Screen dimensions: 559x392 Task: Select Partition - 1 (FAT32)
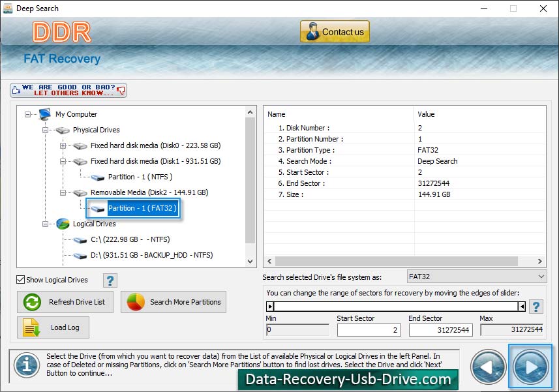(142, 208)
